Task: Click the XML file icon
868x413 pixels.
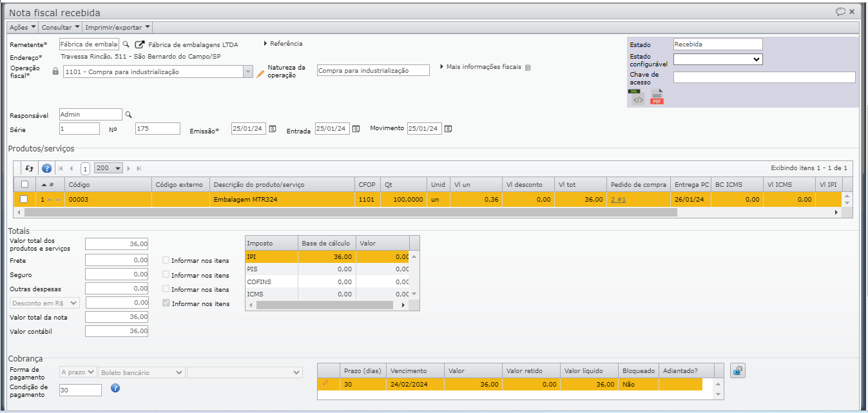Action: [x=637, y=97]
